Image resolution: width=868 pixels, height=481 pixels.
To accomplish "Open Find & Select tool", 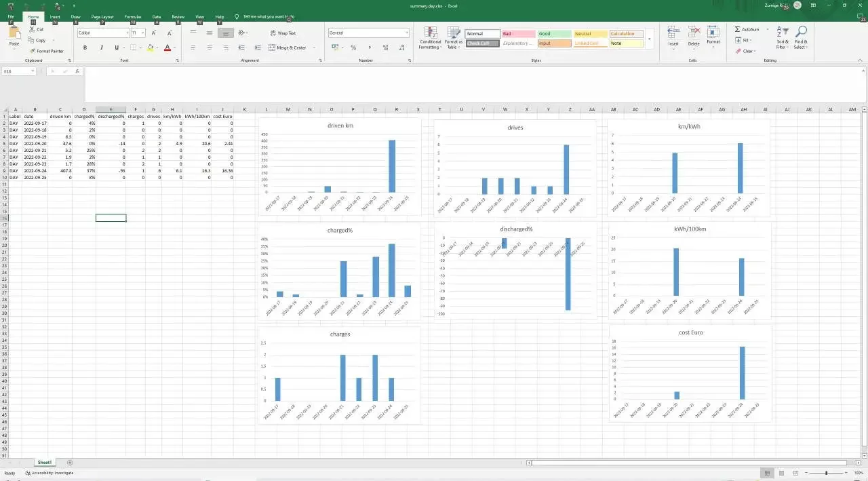I will point(801,38).
